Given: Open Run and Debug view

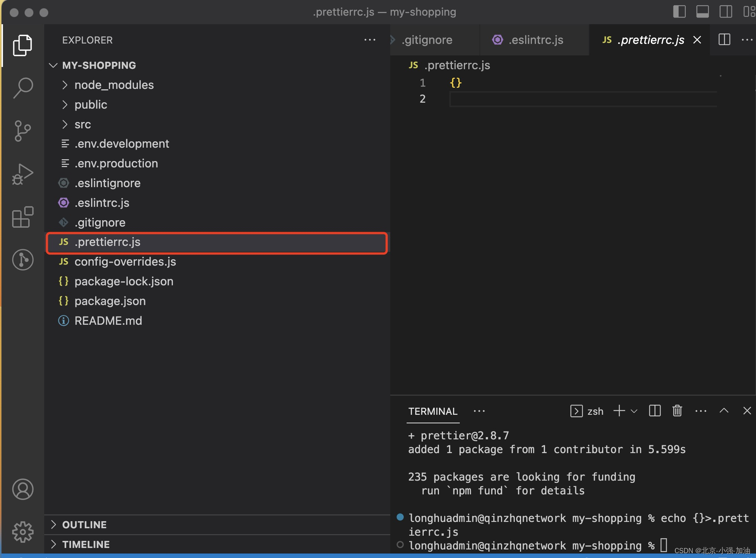Looking at the screenshot, I should coord(22,174).
